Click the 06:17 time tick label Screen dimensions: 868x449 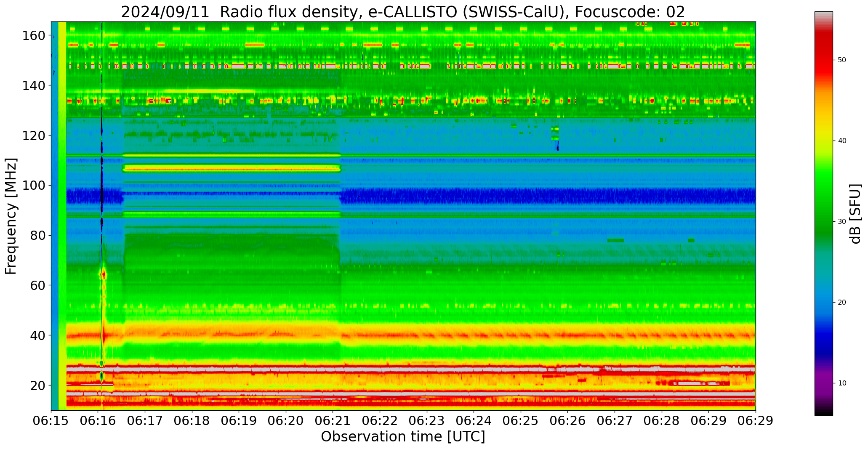[145, 421]
